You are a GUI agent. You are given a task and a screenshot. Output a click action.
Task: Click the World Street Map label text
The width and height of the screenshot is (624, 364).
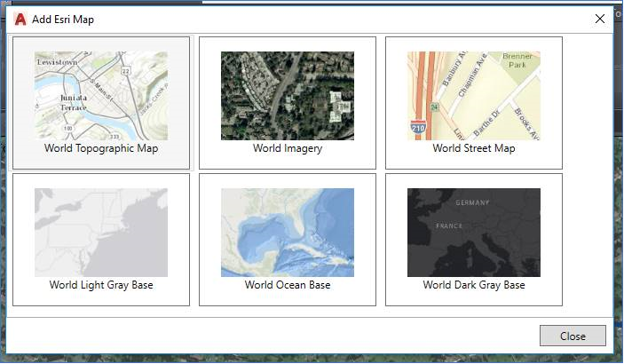point(474,148)
